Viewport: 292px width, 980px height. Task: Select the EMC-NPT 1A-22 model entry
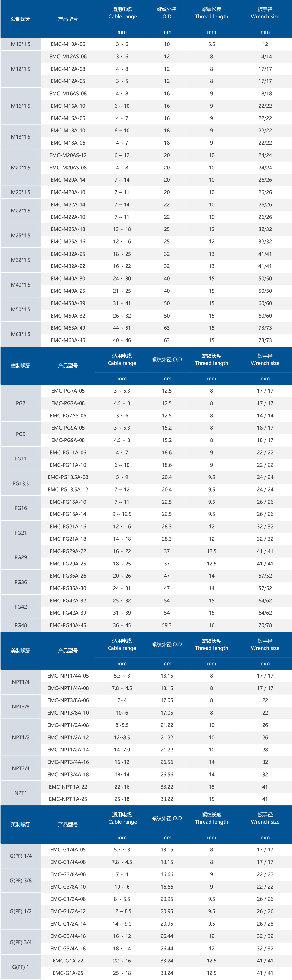68,787
